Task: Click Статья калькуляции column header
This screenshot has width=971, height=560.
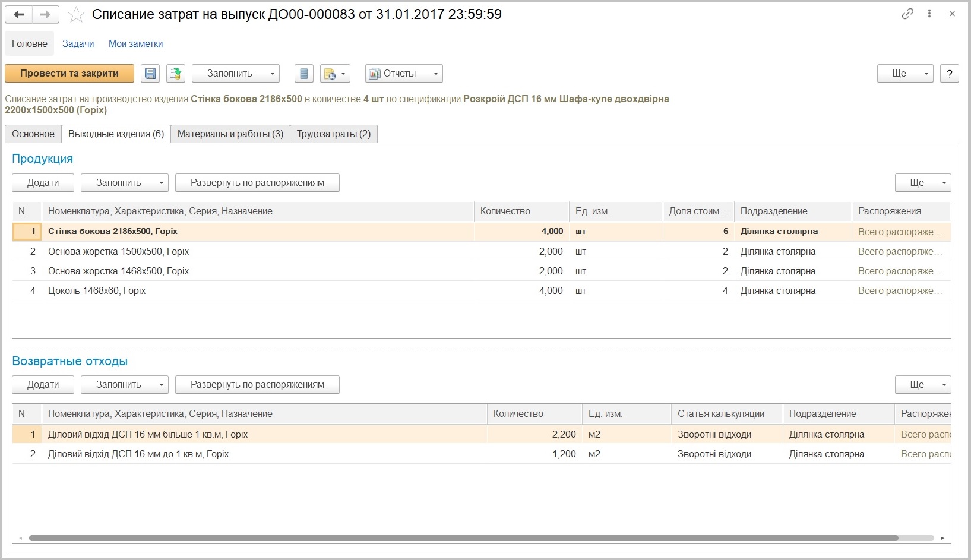Action: point(727,414)
